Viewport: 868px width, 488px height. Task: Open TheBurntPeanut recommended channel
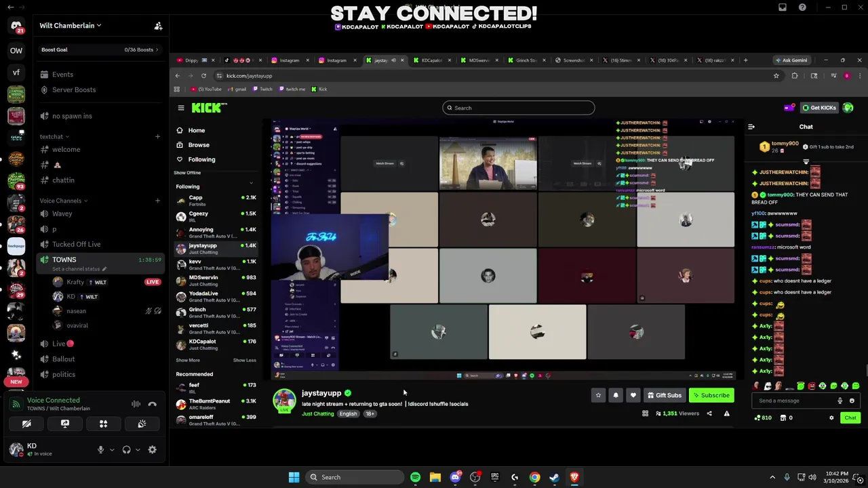pyautogui.click(x=216, y=405)
